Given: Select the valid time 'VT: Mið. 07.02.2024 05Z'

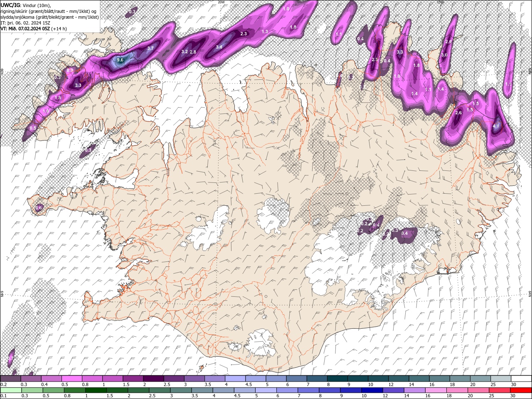Looking at the screenshot, I should pos(25,29).
